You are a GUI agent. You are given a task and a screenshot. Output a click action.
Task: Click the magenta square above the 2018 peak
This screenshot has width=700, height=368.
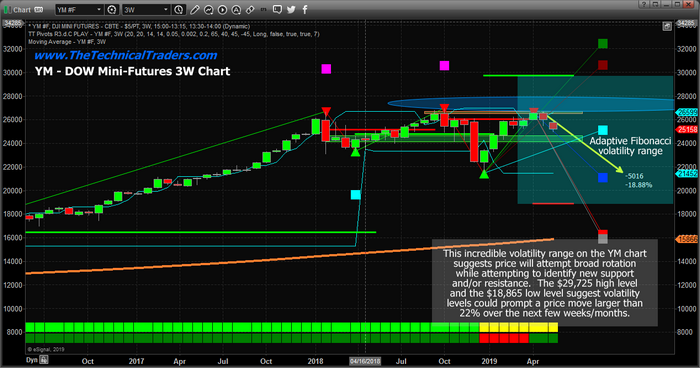coord(326,69)
